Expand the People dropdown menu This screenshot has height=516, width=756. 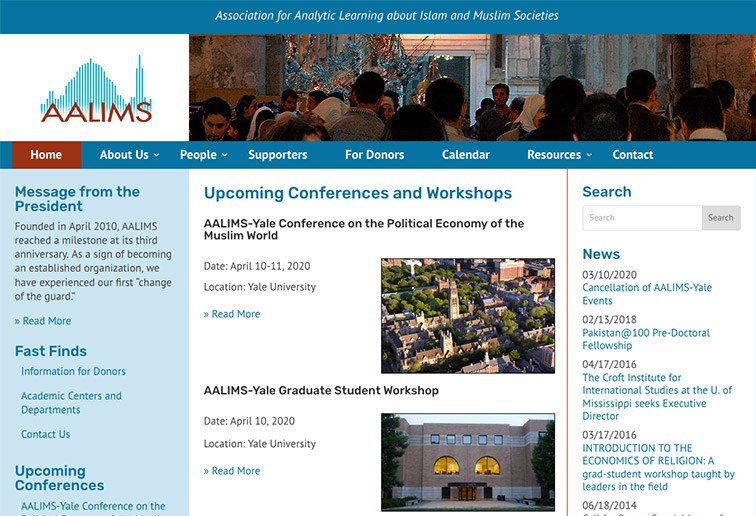[203, 155]
